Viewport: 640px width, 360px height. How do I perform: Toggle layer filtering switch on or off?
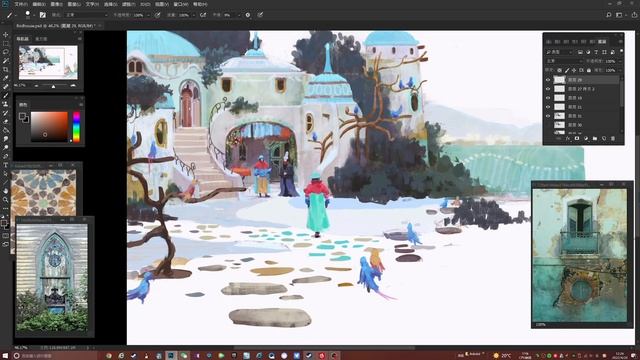click(621, 51)
